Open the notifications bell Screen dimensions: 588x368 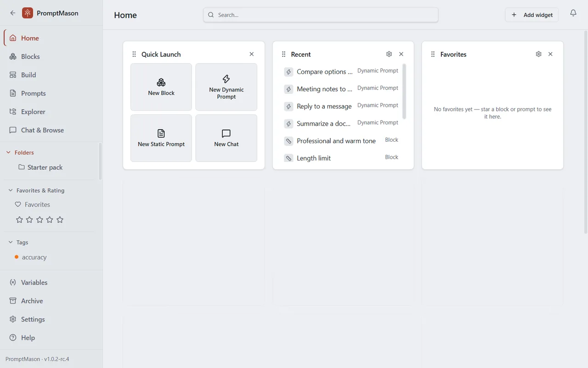[573, 13]
